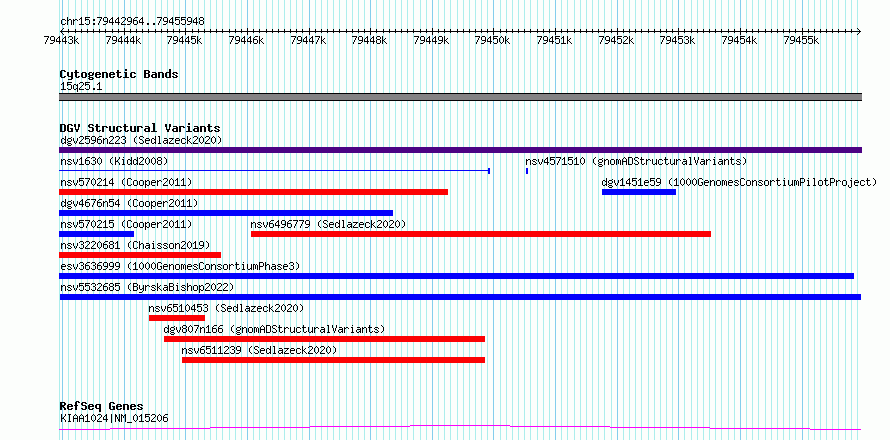Select the red nsv570214 variant bar
Image resolution: width=890 pixels, height=440 pixels.
pyautogui.click(x=254, y=192)
